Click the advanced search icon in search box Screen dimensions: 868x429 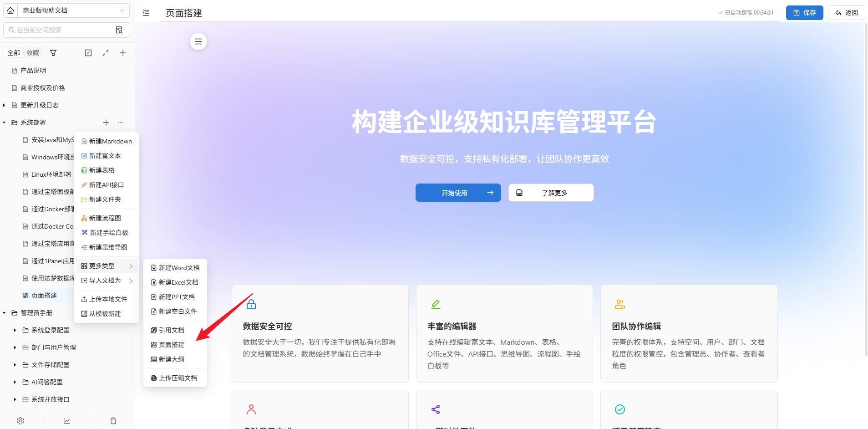[x=119, y=30]
